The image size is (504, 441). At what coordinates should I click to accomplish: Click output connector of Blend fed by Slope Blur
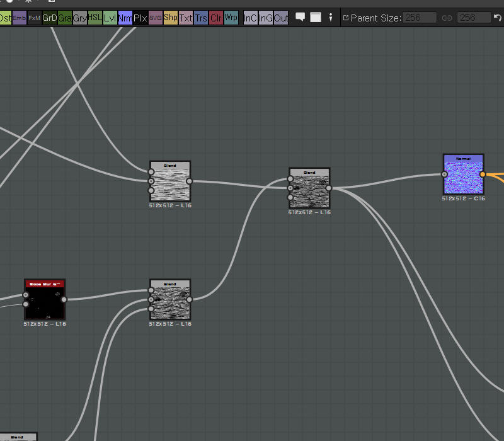(190, 300)
